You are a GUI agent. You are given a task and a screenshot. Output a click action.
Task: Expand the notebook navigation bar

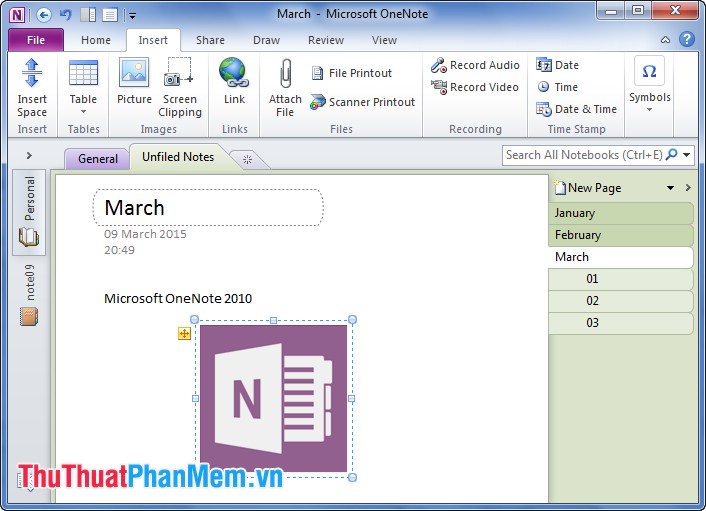click(29, 155)
